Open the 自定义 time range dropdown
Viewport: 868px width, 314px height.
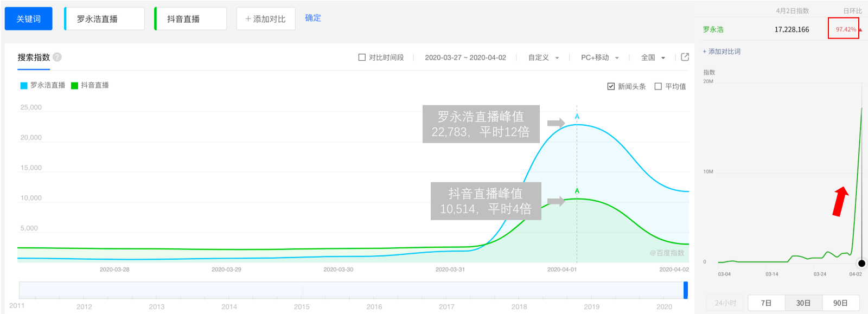point(544,57)
